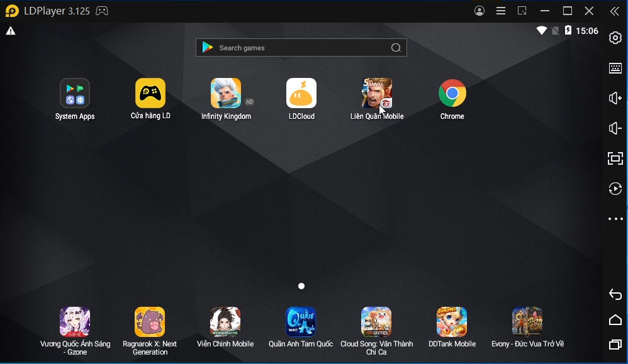Screen dimensions: 628x364
Task: Collapse the right sidebar with double chevron
Action: [614, 11]
